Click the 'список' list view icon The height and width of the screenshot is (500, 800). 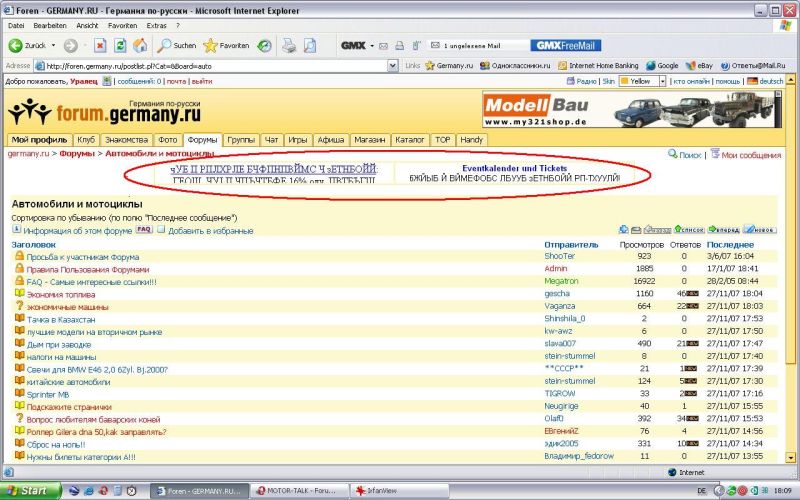pos(688,230)
